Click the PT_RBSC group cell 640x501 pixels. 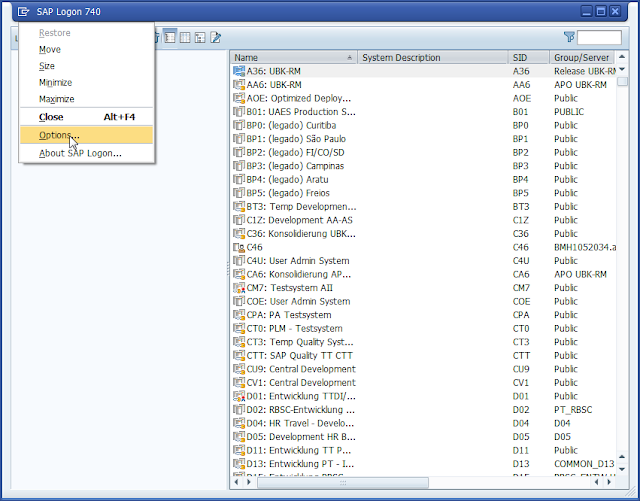click(573, 410)
